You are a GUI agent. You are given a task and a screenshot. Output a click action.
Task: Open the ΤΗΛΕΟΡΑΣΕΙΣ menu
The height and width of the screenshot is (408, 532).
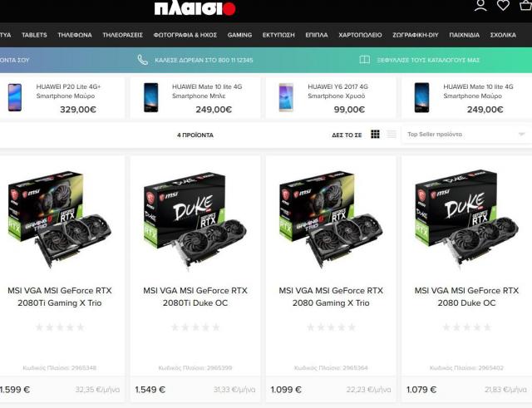[122, 35]
